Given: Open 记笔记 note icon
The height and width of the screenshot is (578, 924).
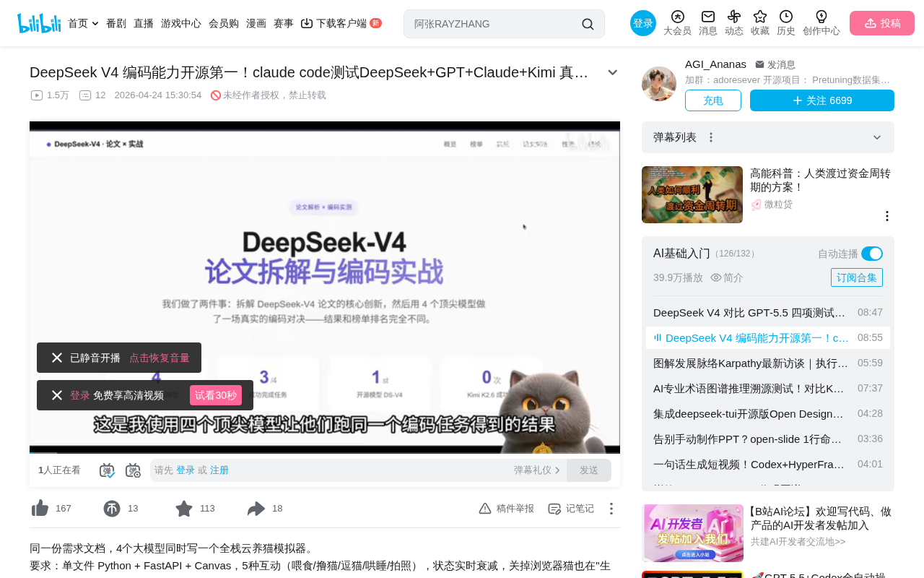Looking at the screenshot, I should click(554, 509).
